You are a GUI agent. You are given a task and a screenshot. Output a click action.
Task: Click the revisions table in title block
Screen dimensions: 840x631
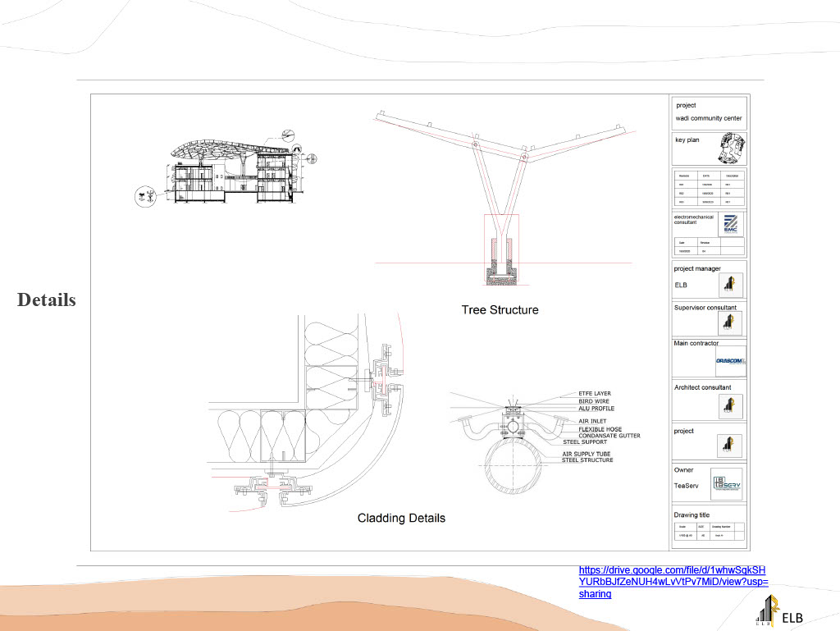(710, 189)
